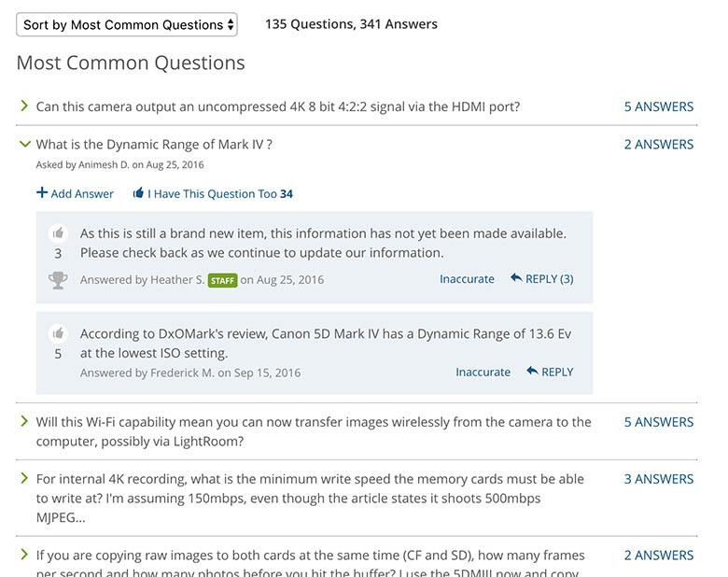Click thumbs-up icon for I Have This Question Too
This screenshot has height=577, width=728.
[x=138, y=193]
